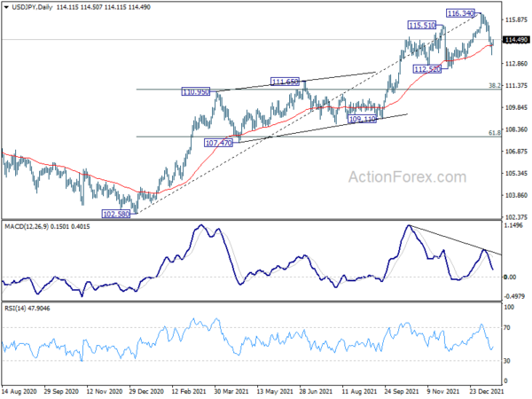Viewport: 532px width, 399px height.
Task: Click the 38.2 Fibonacci level label
Action: (x=495, y=85)
